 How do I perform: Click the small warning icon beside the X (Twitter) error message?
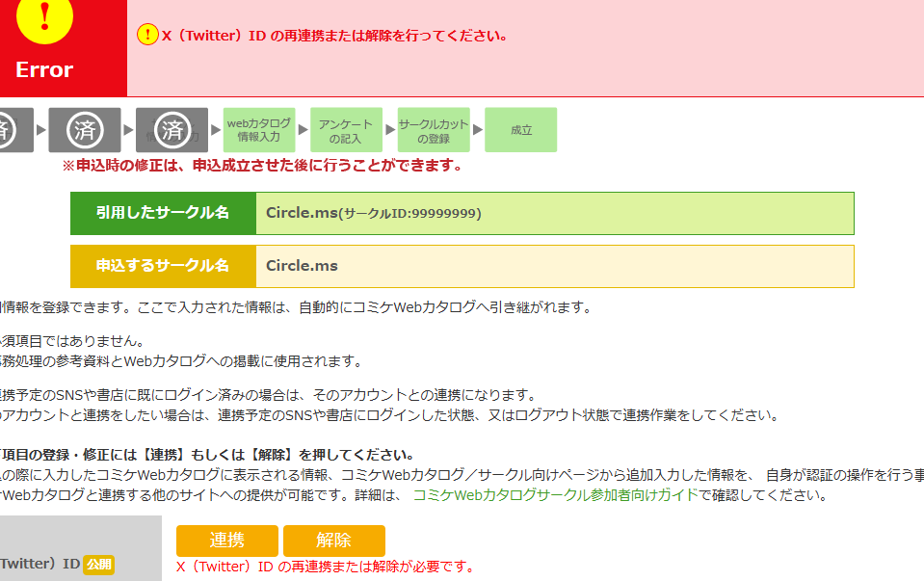tap(147, 35)
